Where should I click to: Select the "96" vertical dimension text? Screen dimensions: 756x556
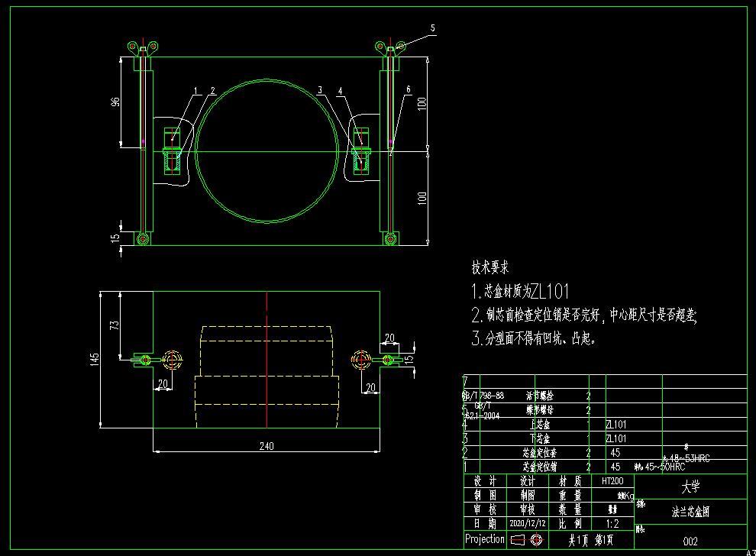pos(115,102)
